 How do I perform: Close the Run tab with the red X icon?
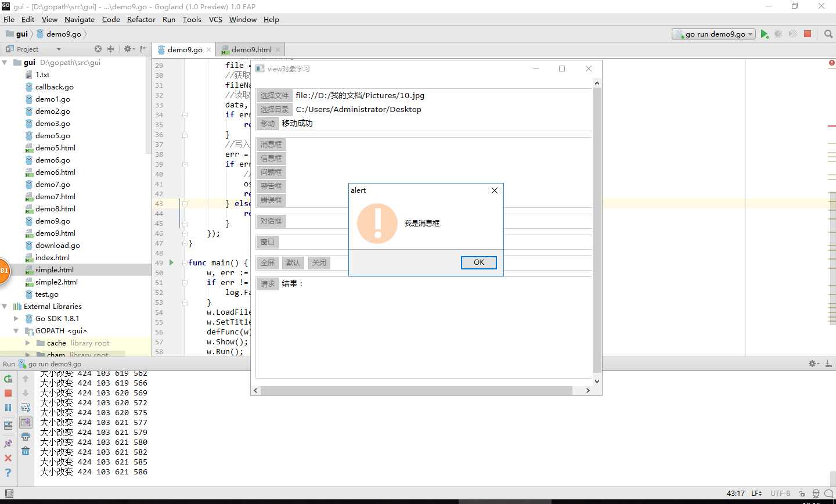point(8,458)
